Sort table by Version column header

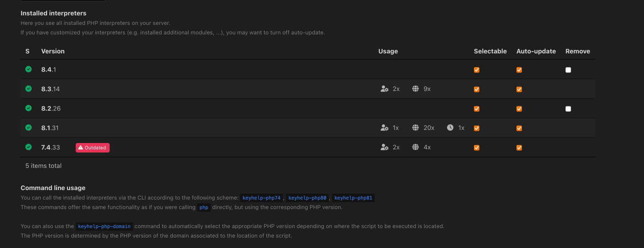(53, 51)
